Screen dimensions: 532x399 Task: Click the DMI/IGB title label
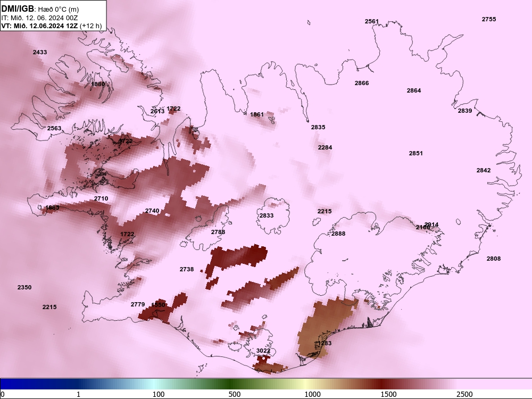click(x=18, y=9)
